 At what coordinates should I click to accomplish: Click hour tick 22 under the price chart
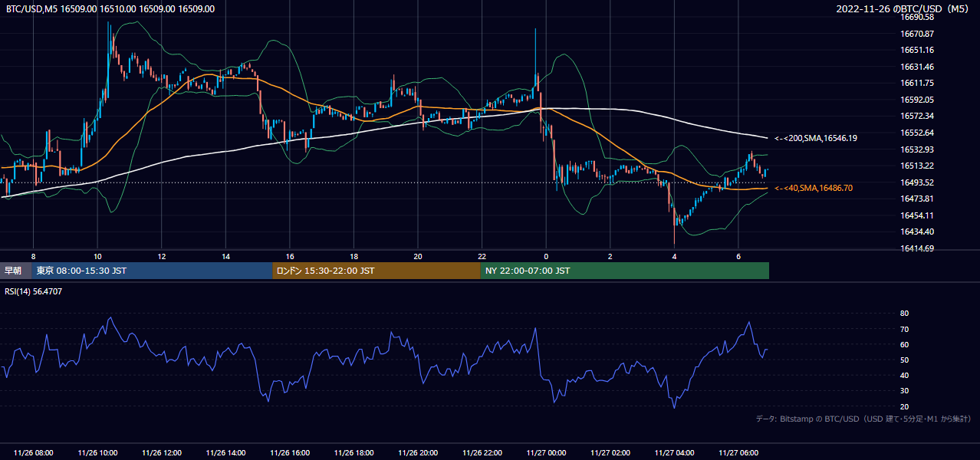(482, 256)
